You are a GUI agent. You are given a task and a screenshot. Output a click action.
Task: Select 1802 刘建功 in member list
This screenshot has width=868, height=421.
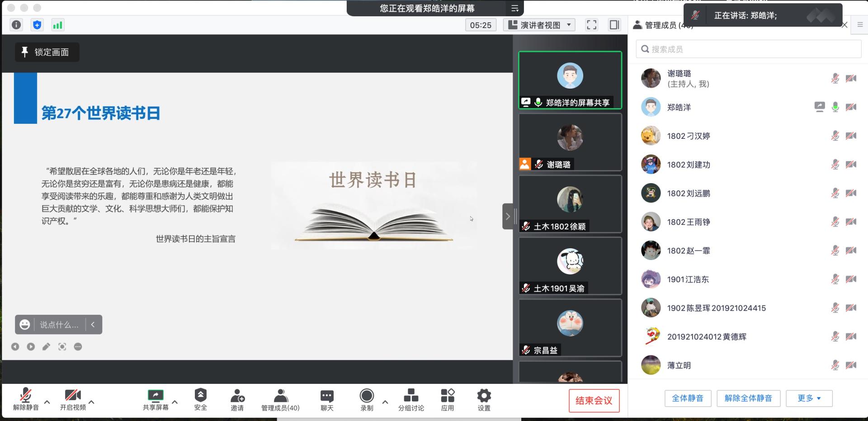tap(689, 165)
